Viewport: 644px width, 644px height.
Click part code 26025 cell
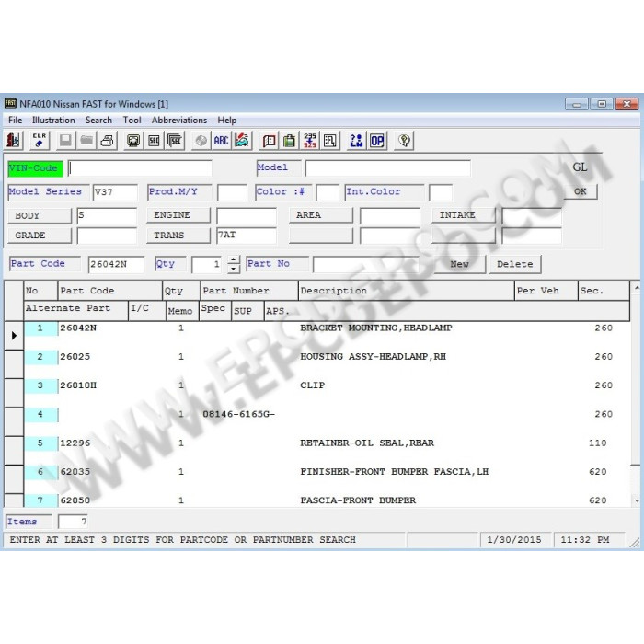75,357
